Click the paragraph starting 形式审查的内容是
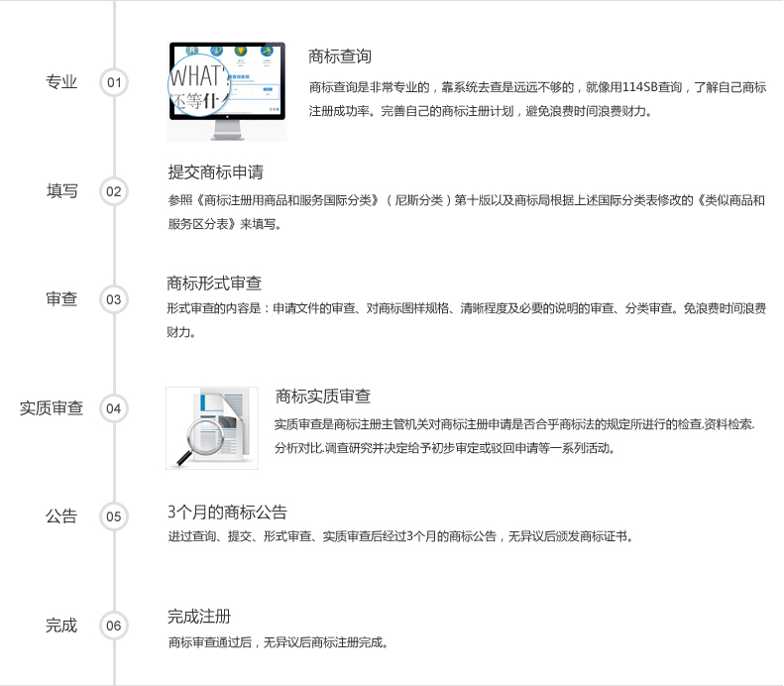The image size is (784, 686). 467,320
